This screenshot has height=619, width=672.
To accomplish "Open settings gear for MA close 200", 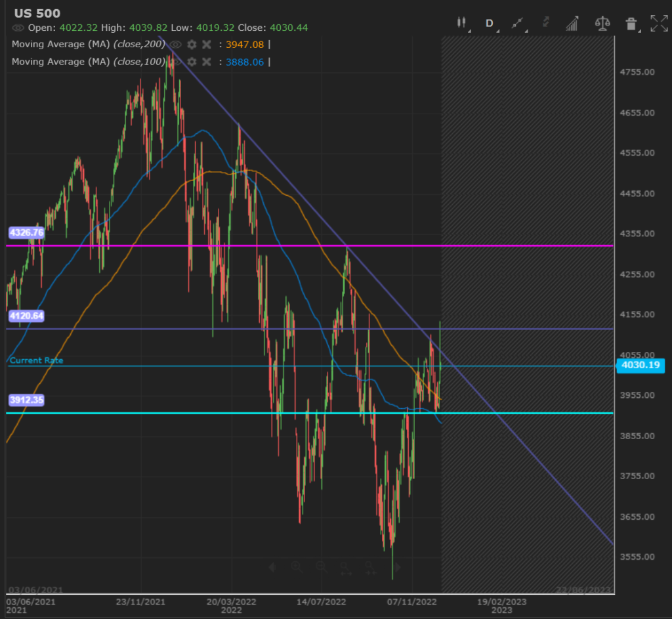I will (192, 45).
